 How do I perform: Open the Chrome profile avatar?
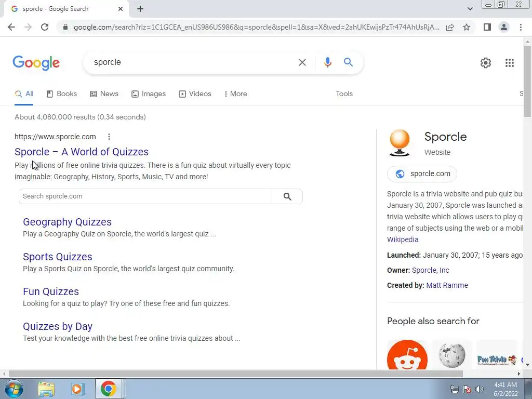(x=504, y=27)
